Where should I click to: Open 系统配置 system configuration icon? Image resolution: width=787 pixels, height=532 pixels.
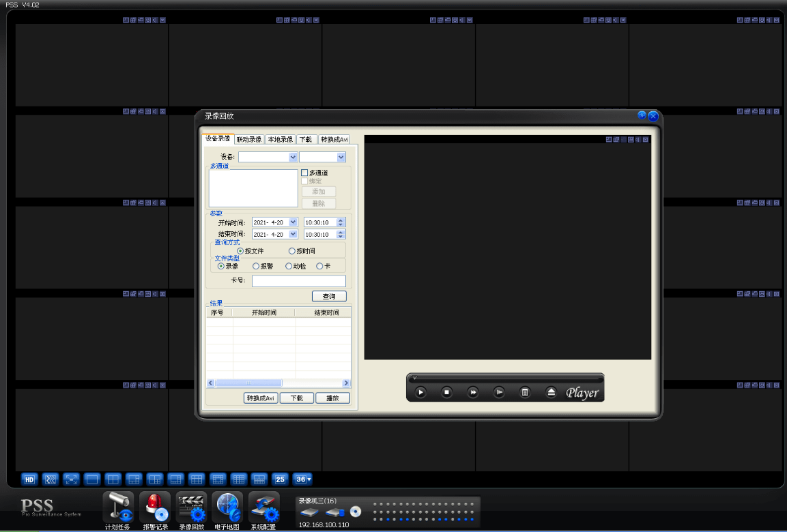tap(264, 507)
